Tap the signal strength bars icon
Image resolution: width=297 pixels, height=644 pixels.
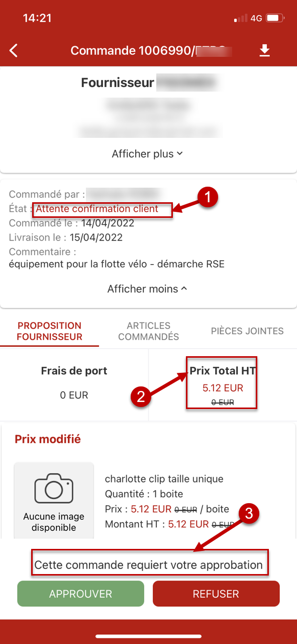241,18
